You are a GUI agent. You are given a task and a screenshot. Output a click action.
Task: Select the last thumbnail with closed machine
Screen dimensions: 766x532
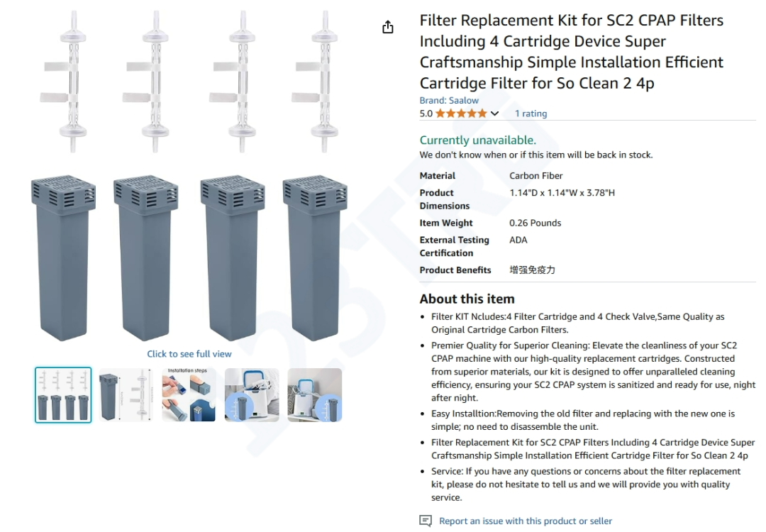[314, 395]
